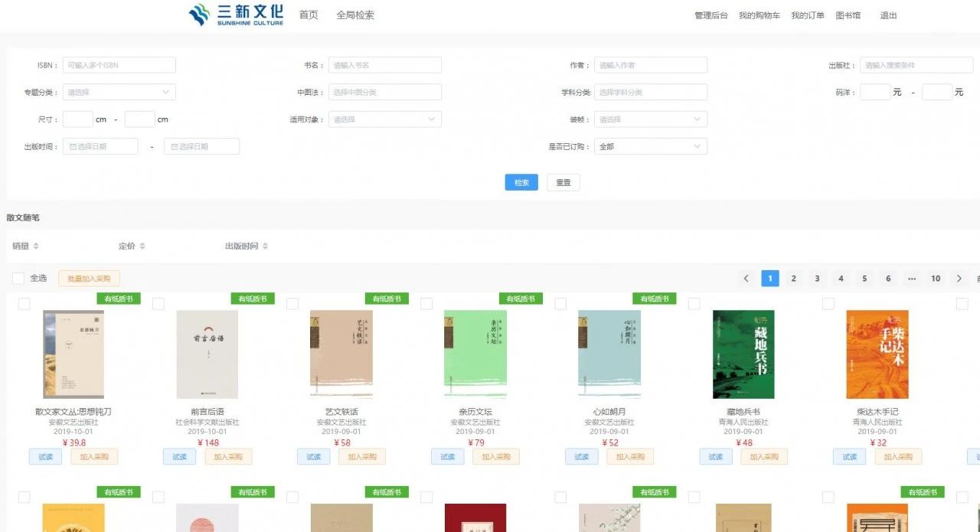The image size is (980, 532).
Task: Click the blue 检索 search button
Action: (x=521, y=183)
